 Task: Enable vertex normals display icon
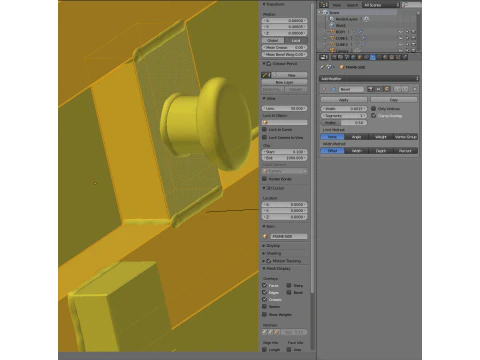(265, 332)
